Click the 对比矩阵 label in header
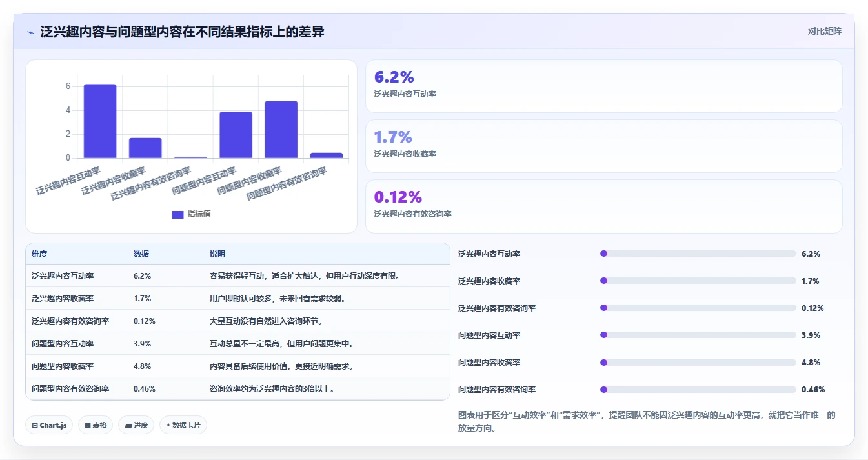This screenshot has width=868, height=460. pos(824,31)
